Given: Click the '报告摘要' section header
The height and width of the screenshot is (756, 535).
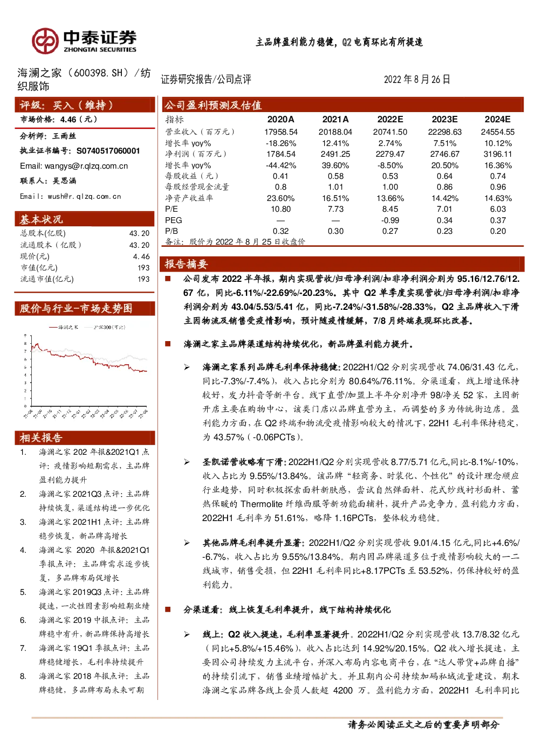Looking at the screenshot, I should point(343,263).
